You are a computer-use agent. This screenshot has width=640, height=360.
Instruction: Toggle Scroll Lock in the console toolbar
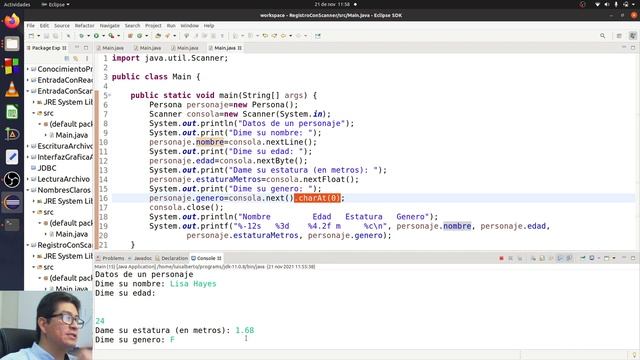click(542, 258)
